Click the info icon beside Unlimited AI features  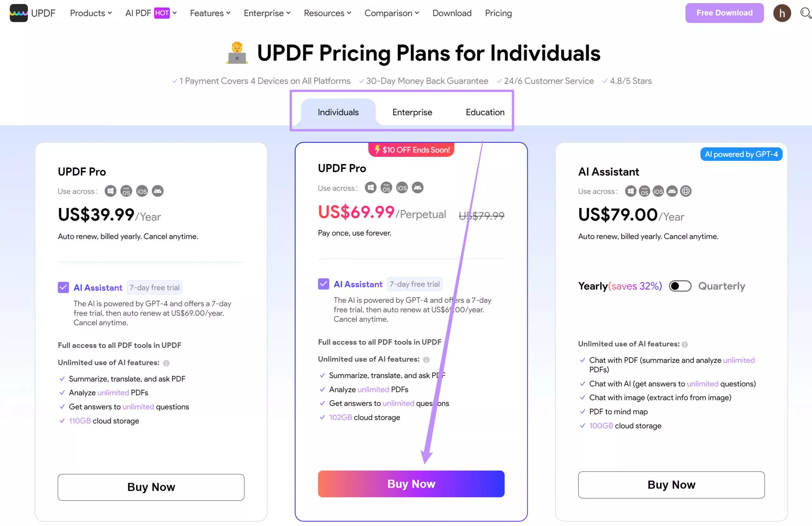coord(166,363)
